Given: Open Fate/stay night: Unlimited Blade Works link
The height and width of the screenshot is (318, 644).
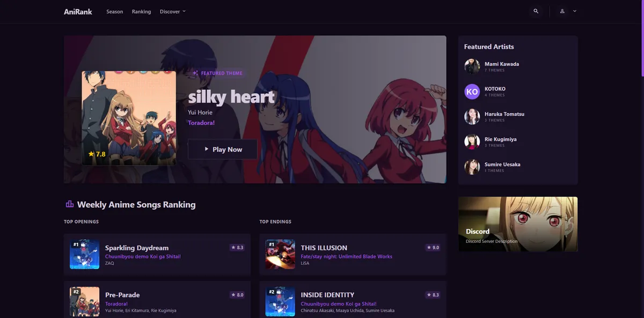Looking at the screenshot, I should tap(347, 256).
